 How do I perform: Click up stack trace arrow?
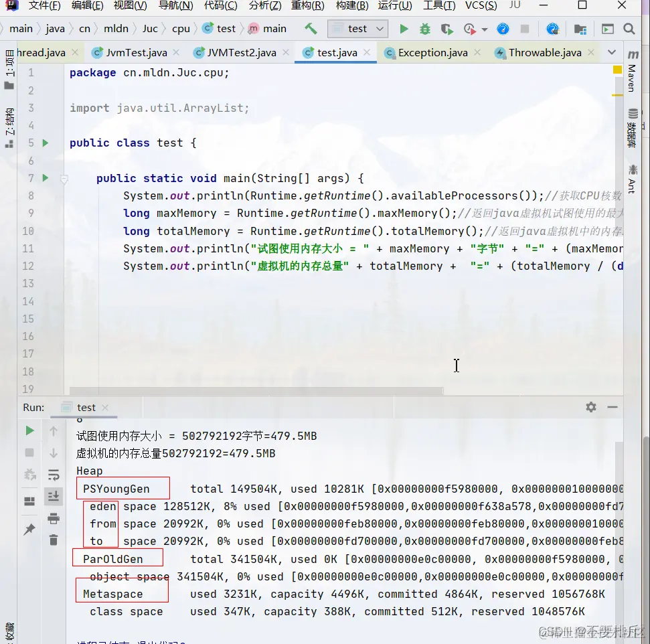click(x=54, y=431)
